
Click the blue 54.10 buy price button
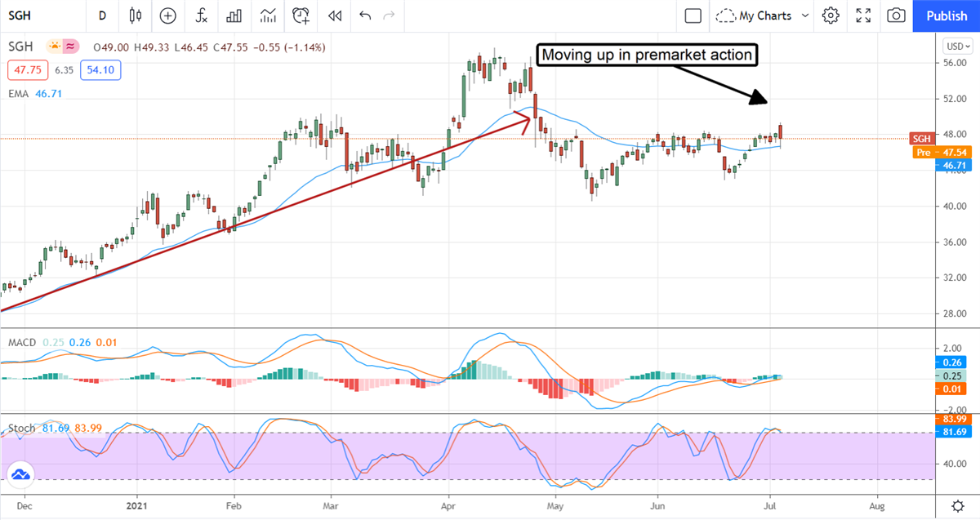[105, 70]
